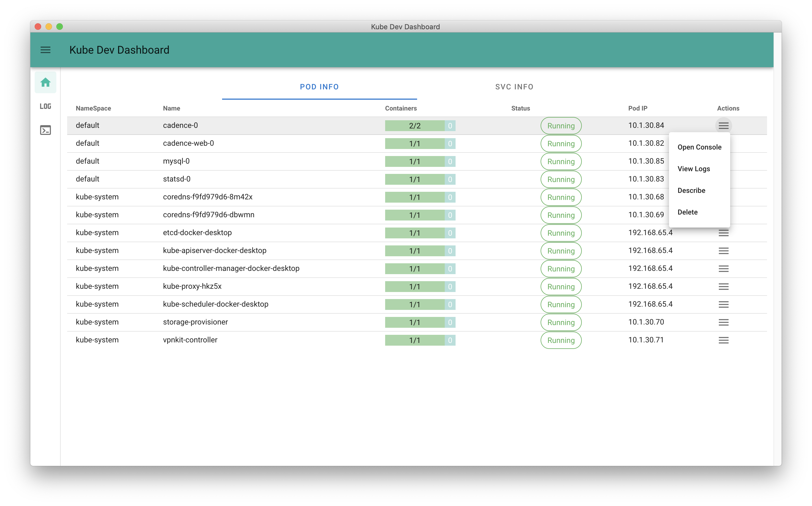The width and height of the screenshot is (812, 506).
Task: Open the LOG sidebar icon
Action: coord(46,106)
